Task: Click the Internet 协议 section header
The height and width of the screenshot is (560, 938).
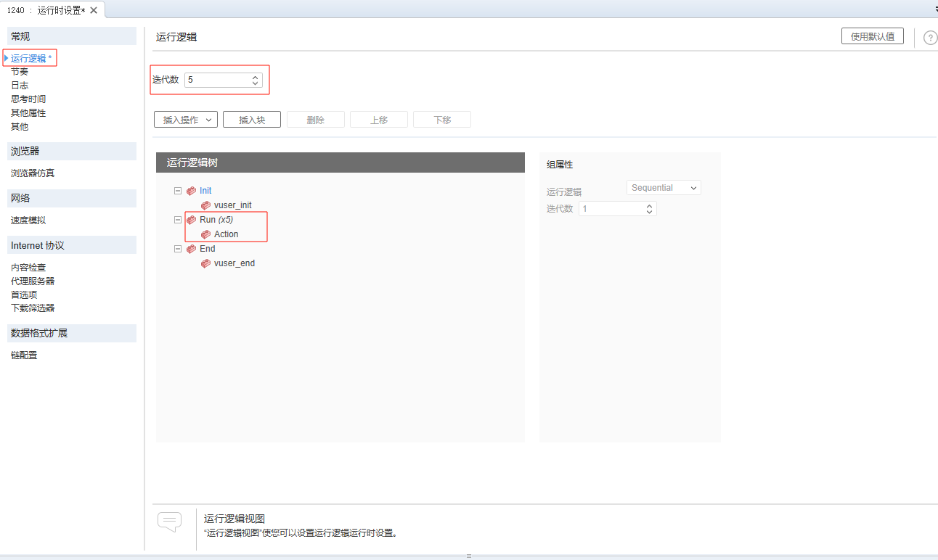Action: (x=71, y=245)
